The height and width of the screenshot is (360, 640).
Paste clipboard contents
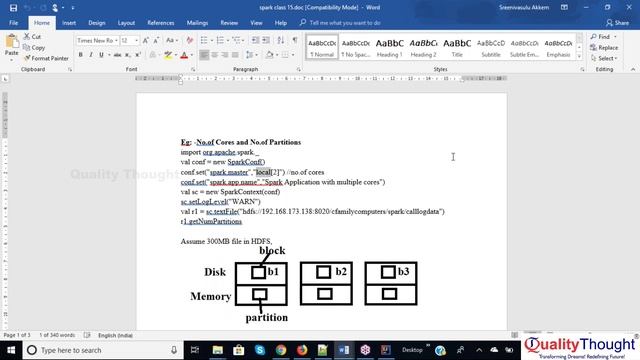[11, 46]
